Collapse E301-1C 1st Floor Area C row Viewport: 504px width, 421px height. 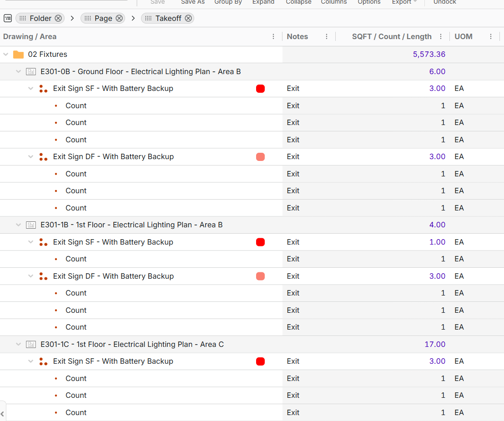19,345
